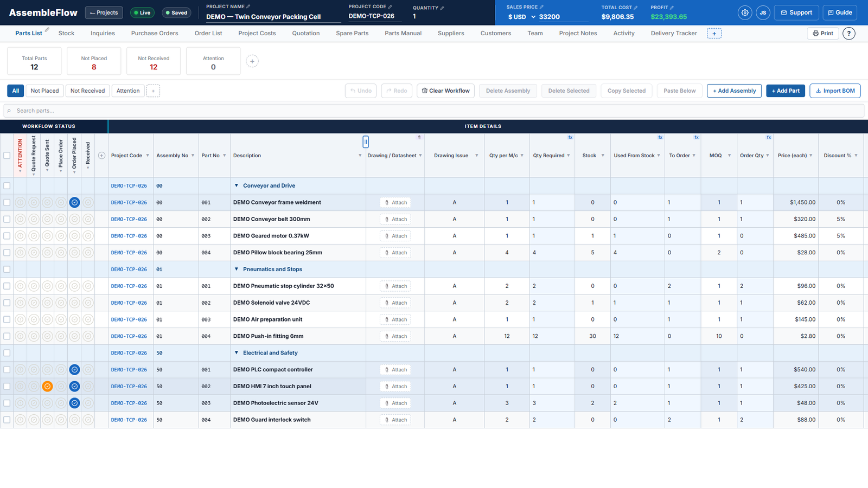868x488 pixels.
Task: Check the box for Geared motor 0.37kW row
Action: (7, 236)
